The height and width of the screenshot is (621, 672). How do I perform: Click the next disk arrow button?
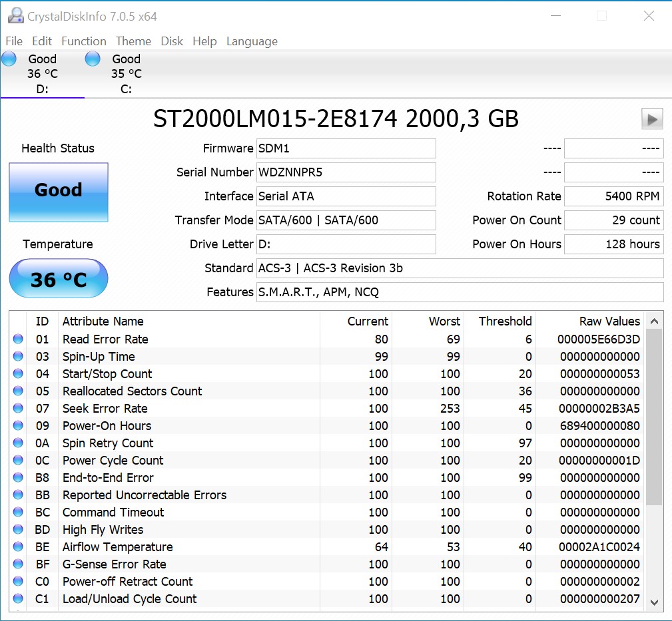point(652,119)
